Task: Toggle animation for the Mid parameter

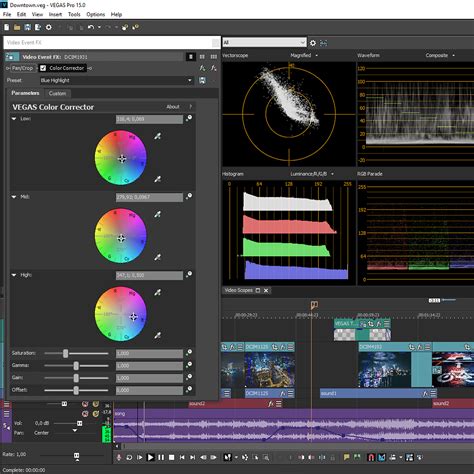Action: [x=189, y=196]
